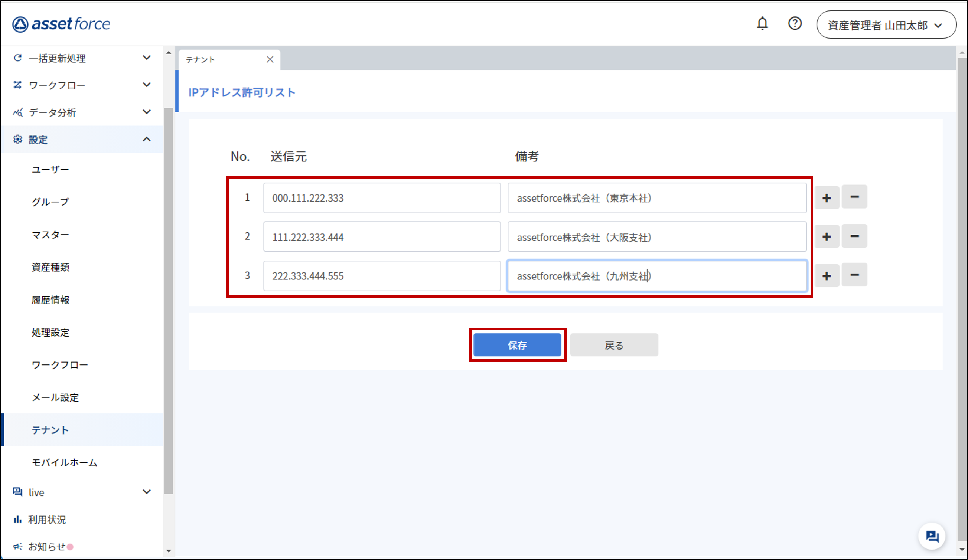Screen dimensions: 968x560
Task: Click the 戻る button
Action: coord(614,345)
